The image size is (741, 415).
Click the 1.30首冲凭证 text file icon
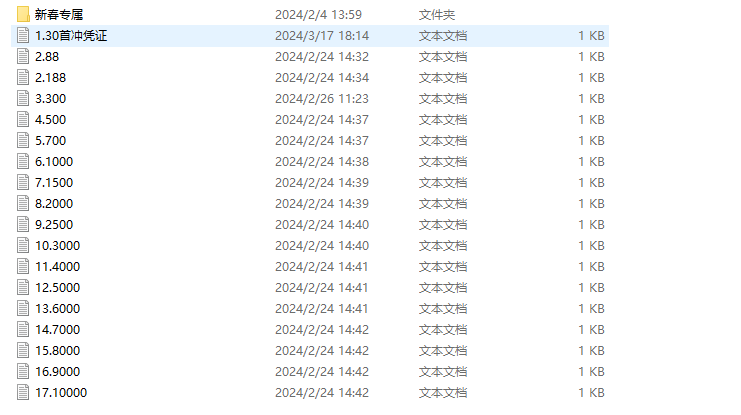pos(23,35)
